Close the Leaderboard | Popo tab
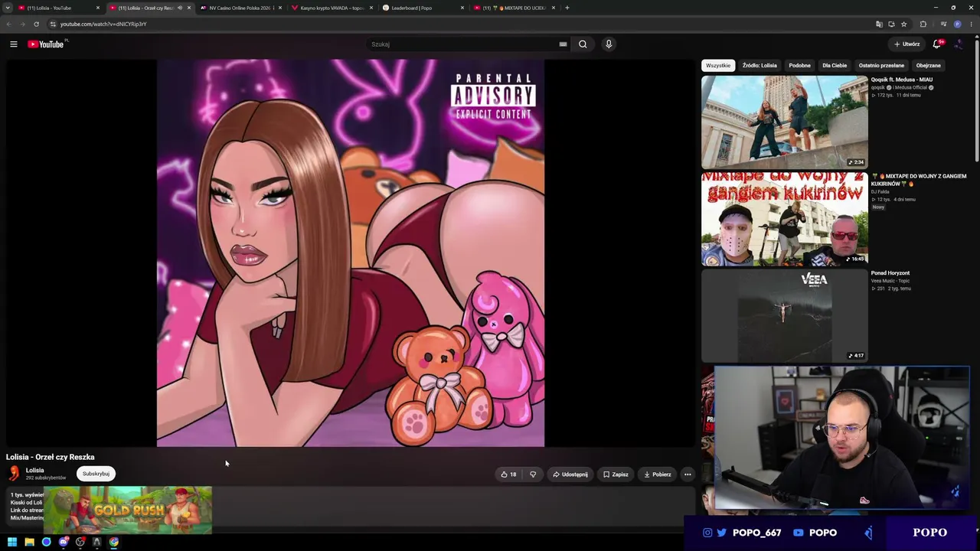The height and width of the screenshot is (551, 980). click(x=462, y=8)
